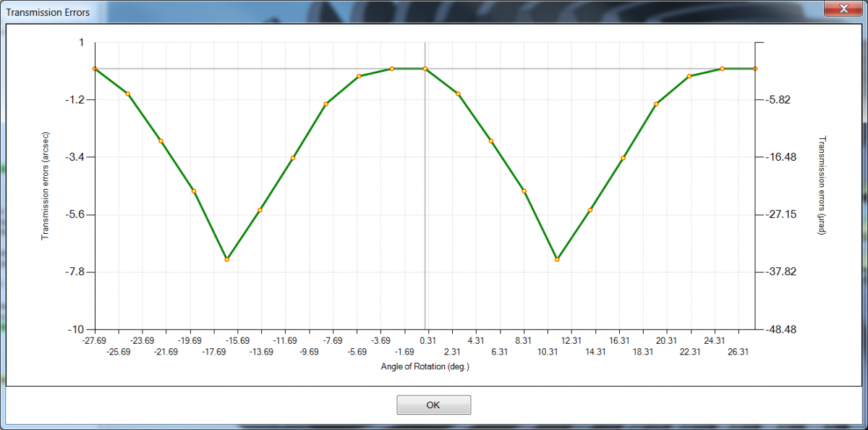Click the Transmission errors (arcsec) axis title

point(45,186)
